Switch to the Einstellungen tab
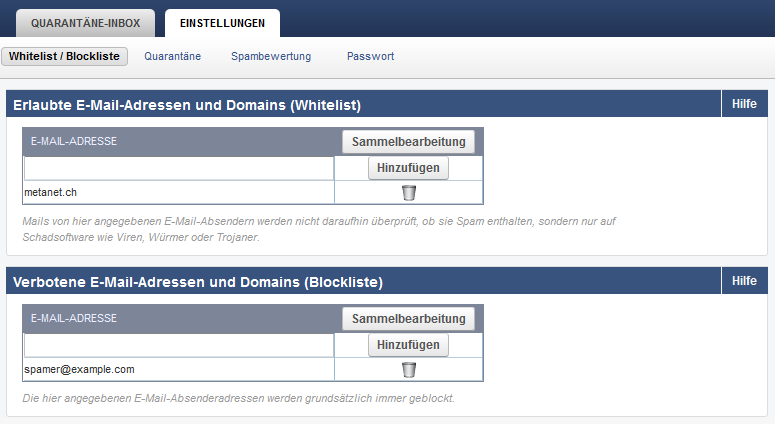This screenshot has width=775, height=424. 222,22
